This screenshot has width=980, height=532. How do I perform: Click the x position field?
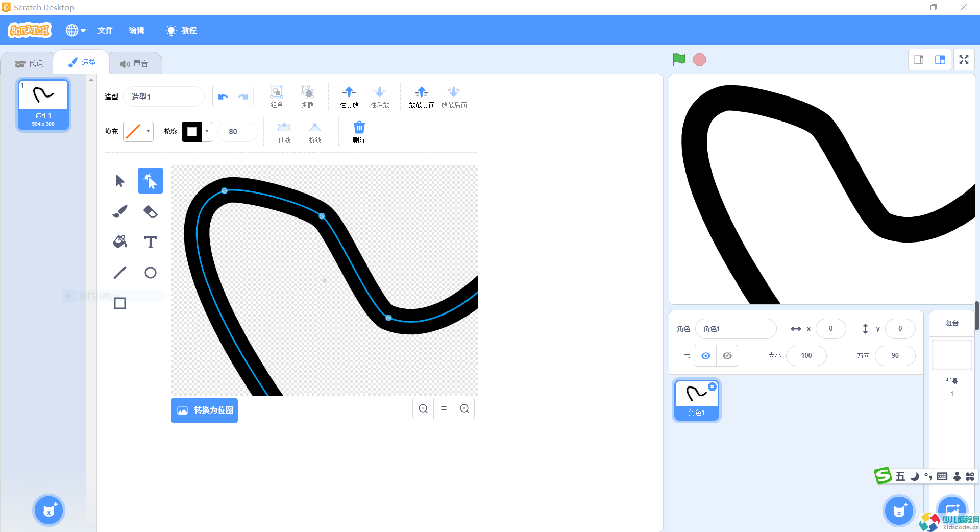coord(830,329)
